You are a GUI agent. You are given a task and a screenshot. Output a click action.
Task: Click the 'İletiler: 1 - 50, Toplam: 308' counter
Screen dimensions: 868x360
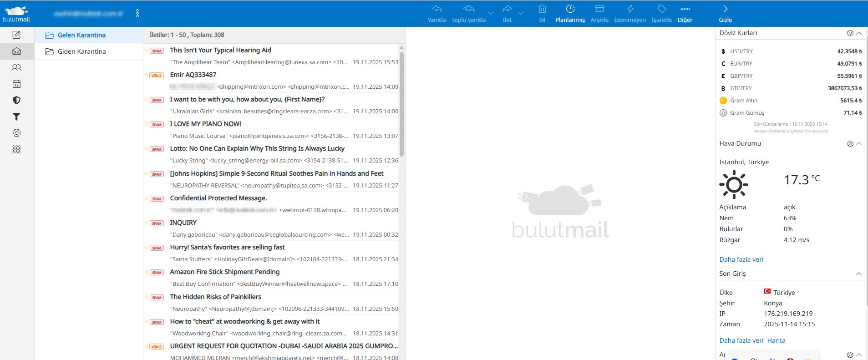tap(187, 35)
